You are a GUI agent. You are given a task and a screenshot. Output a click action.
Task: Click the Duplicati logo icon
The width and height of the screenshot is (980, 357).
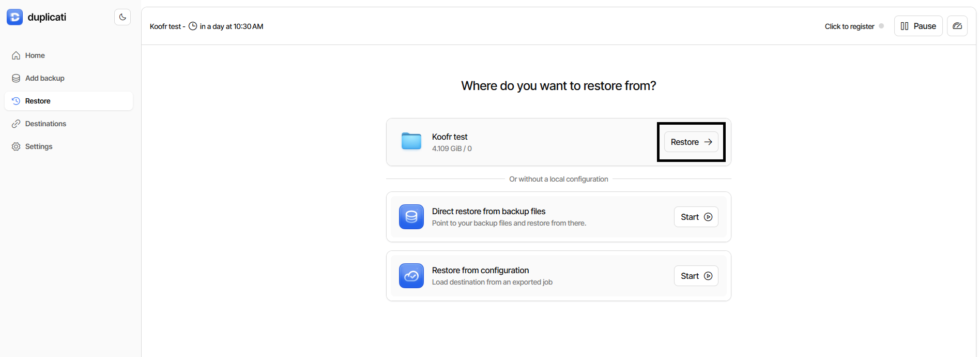(14, 17)
